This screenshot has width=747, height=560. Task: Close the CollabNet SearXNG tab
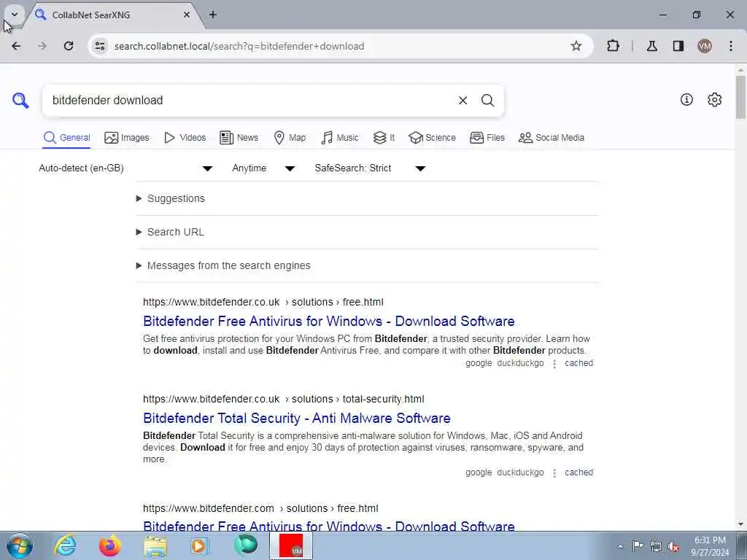pyautogui.click(x=187, y=15)
